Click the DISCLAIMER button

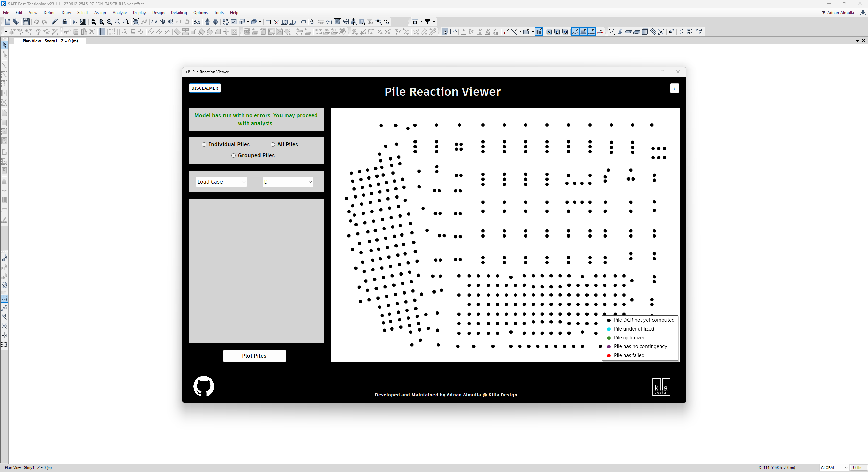click(x=205, y=88)
